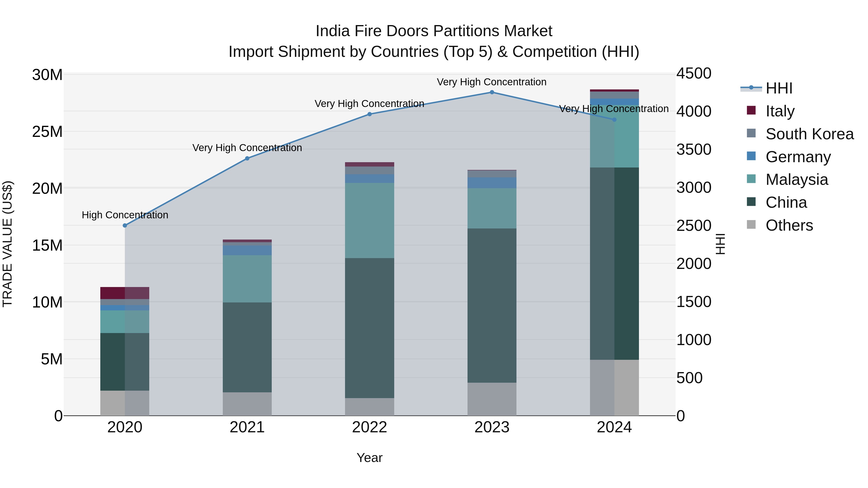Click the rotated HHI right axis title

pyautogui.click(x=720, y=244)
